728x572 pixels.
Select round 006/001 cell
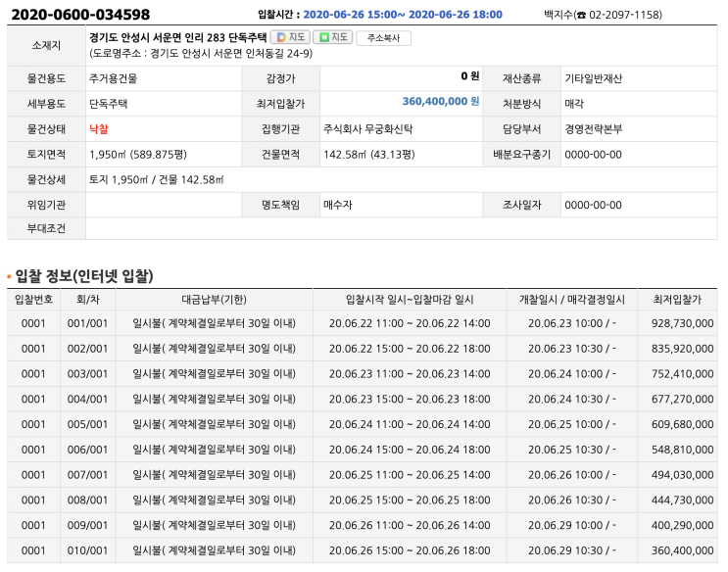(87, 450)
